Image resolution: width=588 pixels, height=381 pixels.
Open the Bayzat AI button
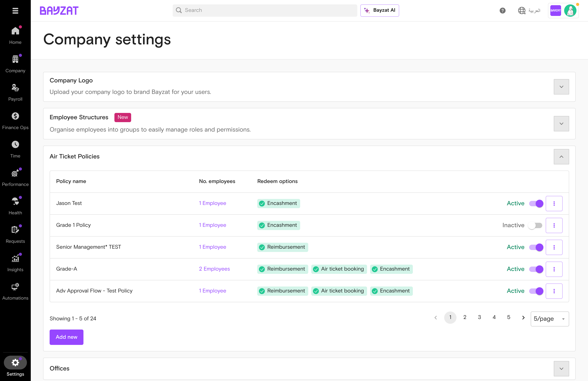[x=380, y=10]
